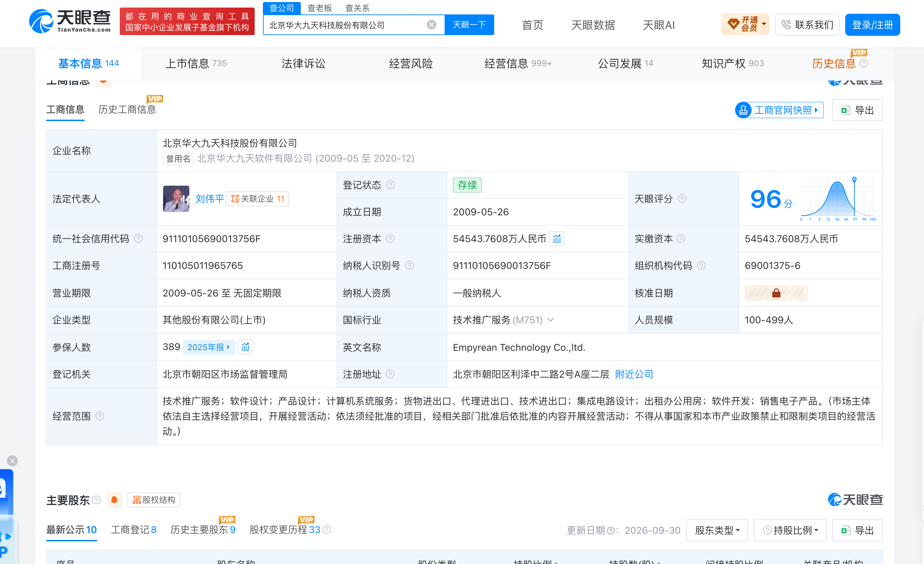Select the 查老板 search mode

[319, 8]
